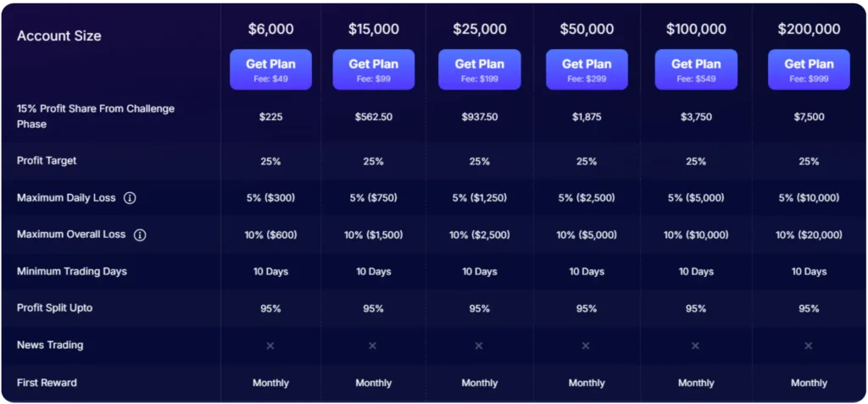
Task: Click the News Trading X icon for $100,000
Action: point(696,346)
